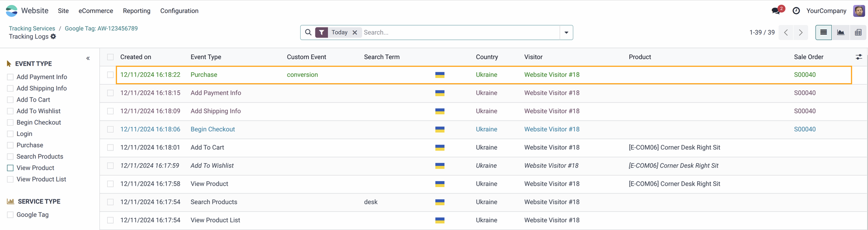868x230 pixels.
Task: Click the Tracking Logs gear icon
Action: 53,37
